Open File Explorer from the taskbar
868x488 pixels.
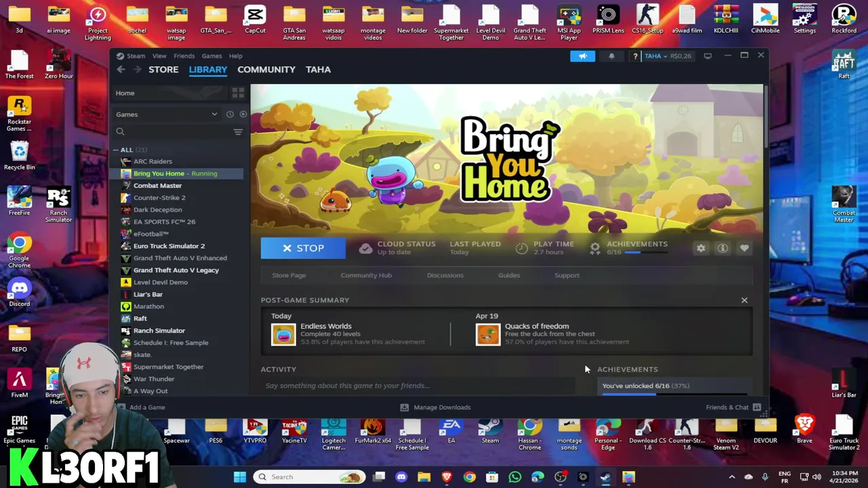[x=424, y=476]
